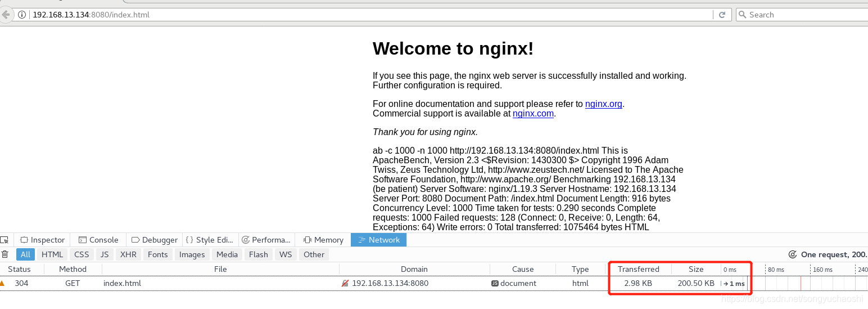Sort requests by Method column header

(73, 269)
